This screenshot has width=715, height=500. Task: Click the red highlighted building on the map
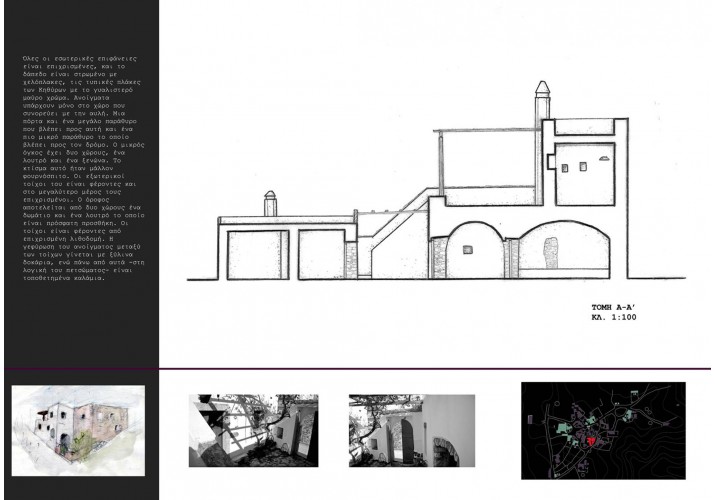pos(592,441)
